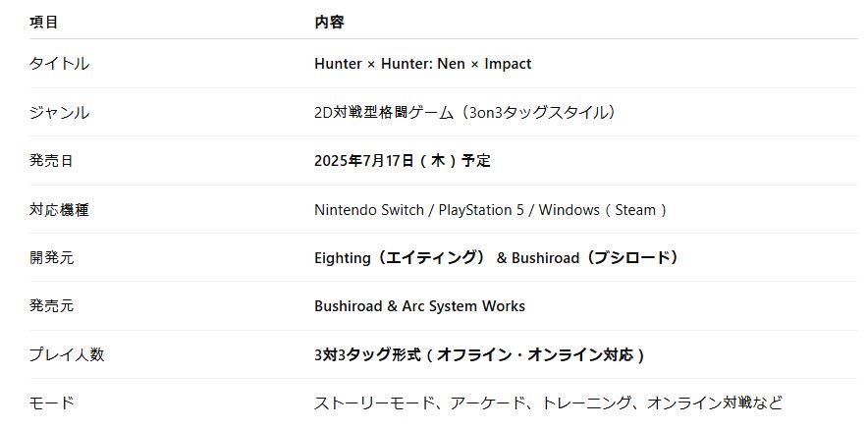Viewport: 868px width, 429px height.
Task: Click the 内容 column header
Action: tap(329, 22)
